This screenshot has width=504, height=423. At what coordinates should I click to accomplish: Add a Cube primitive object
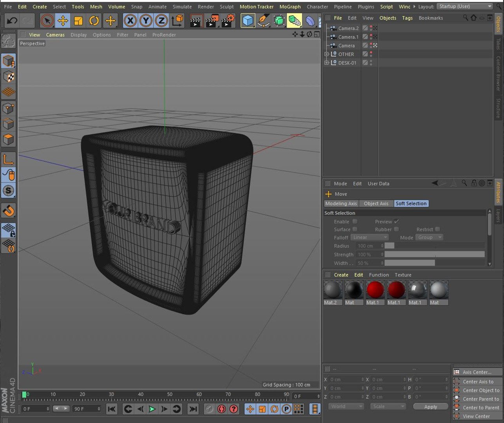point(248,21)
